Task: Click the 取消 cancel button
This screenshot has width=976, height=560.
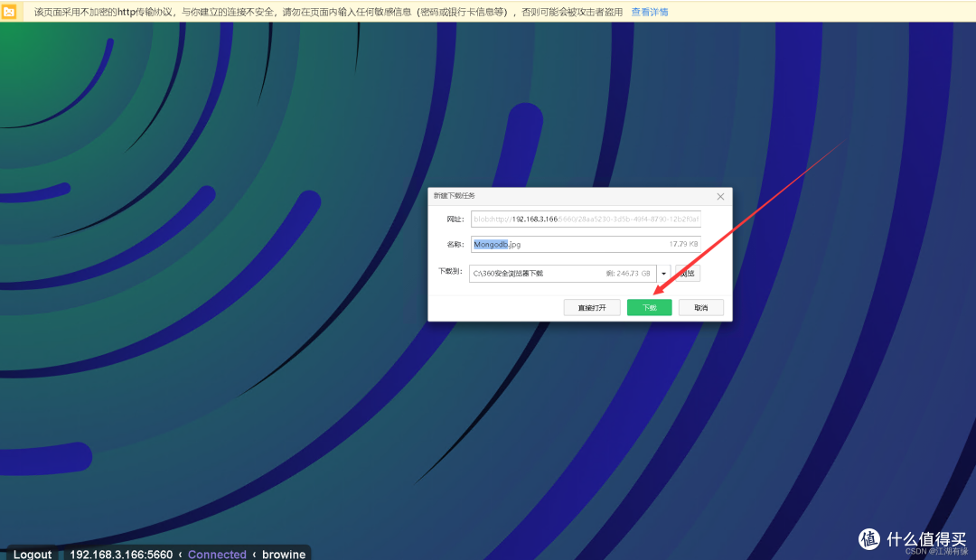Action: click(x=701, y=307)
